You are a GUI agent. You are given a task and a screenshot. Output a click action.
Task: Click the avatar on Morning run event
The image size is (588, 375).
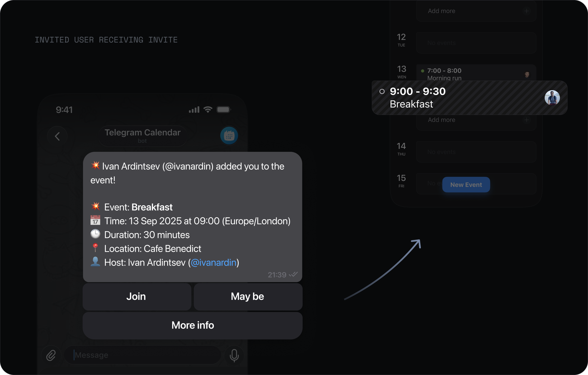tap(527, 75)
